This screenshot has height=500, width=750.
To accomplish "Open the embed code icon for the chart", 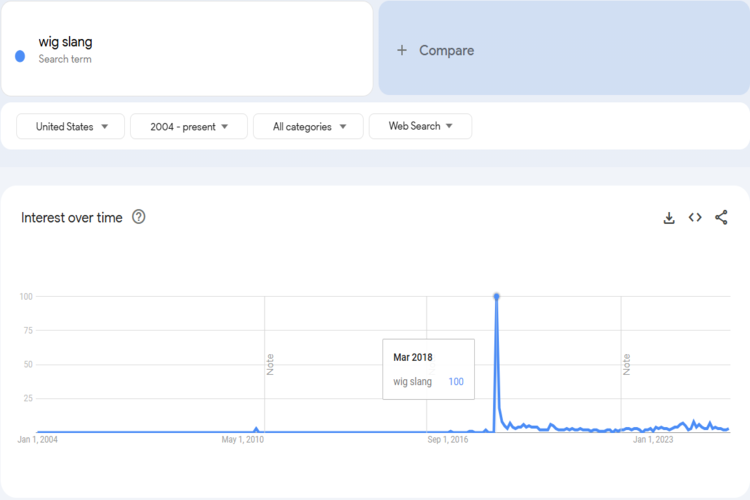I will [695, 218].
